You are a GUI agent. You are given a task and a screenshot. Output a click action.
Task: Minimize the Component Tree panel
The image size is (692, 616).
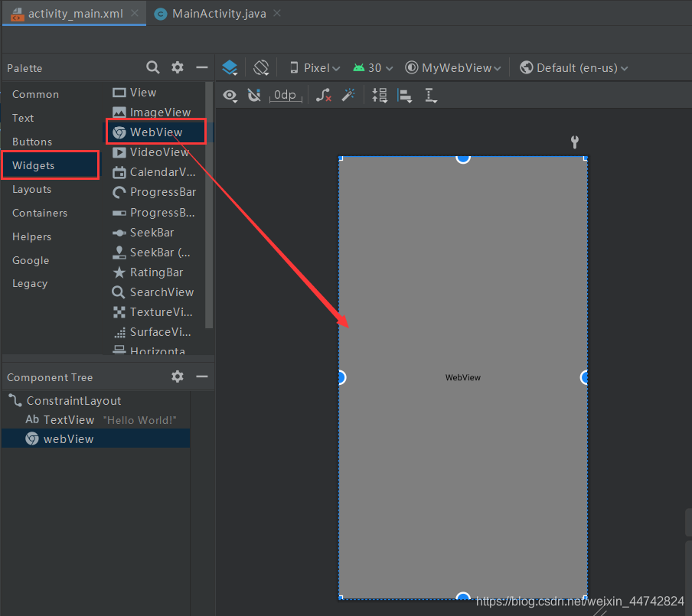[201, 376]
